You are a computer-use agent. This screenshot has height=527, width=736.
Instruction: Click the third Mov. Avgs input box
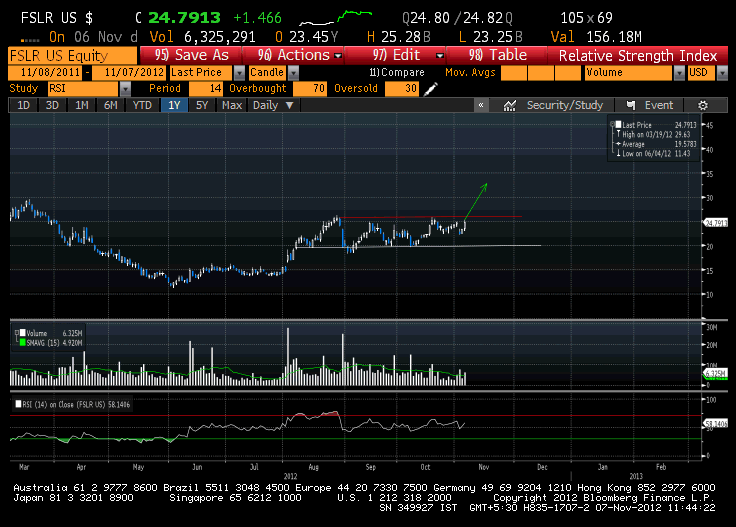tap(568, 73)
